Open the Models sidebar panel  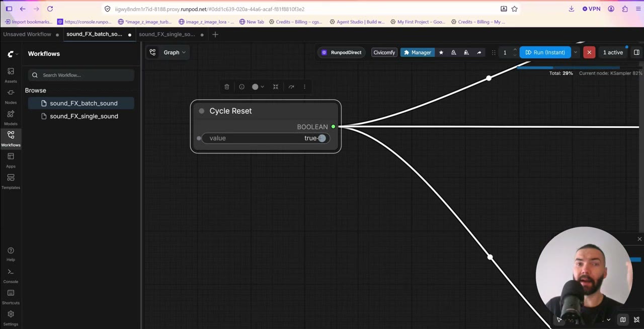click(x=11, y=117)
